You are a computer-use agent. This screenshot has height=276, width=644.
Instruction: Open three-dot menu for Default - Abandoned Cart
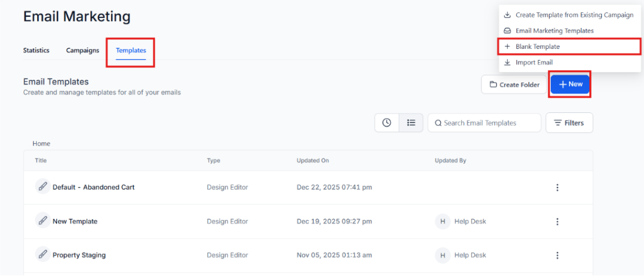point(557,187)
